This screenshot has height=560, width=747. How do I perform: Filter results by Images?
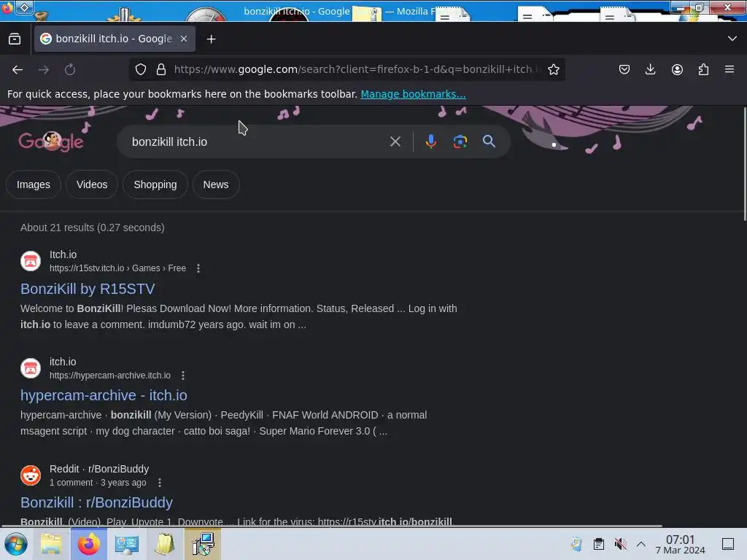coord(34,184)
